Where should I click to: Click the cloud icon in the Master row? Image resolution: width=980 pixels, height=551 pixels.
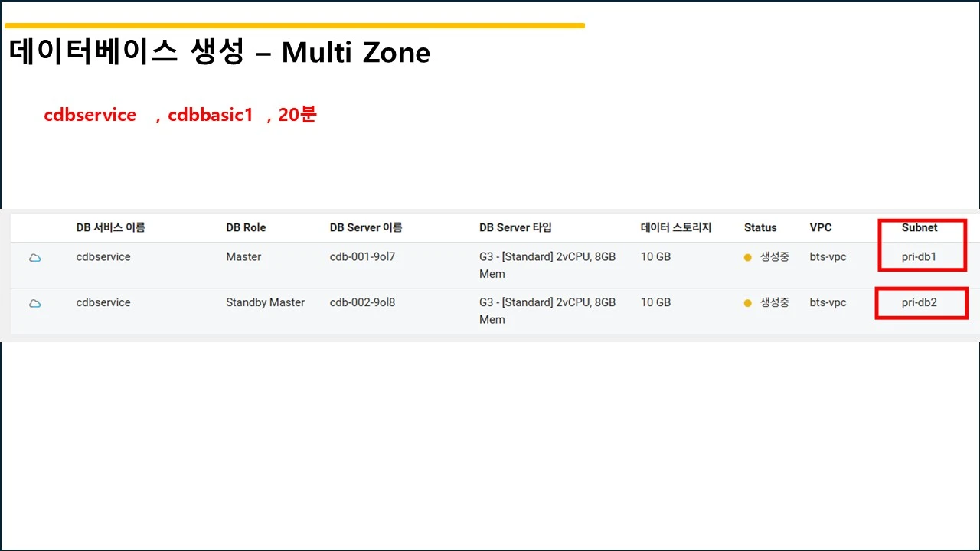pos(34,258)
